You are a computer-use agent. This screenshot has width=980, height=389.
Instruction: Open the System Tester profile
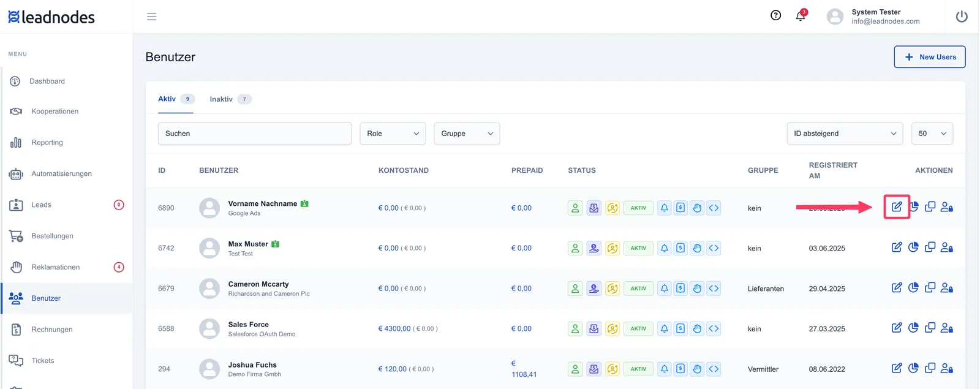(873, 17)
